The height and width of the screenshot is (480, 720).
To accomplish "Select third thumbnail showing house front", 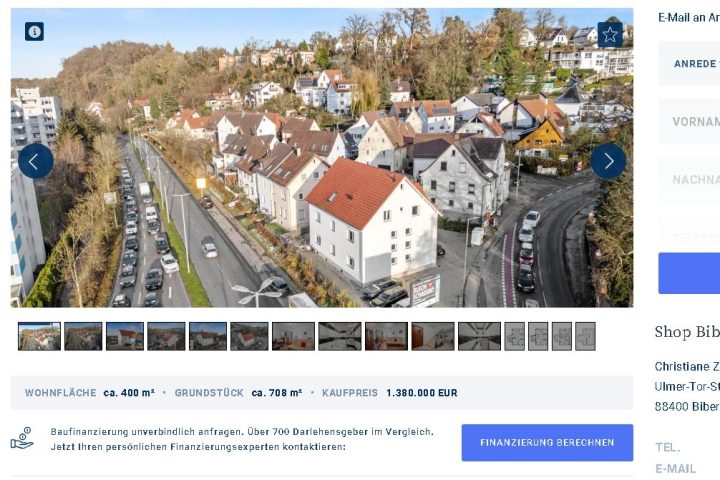I will [125, 336].
